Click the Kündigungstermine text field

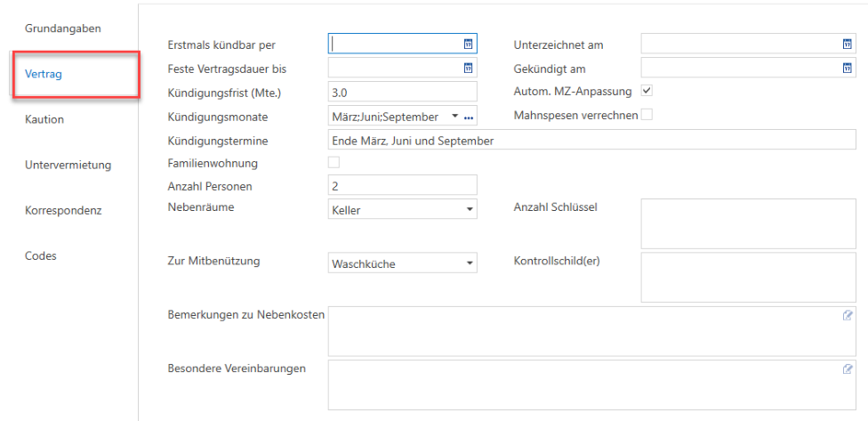591,140
